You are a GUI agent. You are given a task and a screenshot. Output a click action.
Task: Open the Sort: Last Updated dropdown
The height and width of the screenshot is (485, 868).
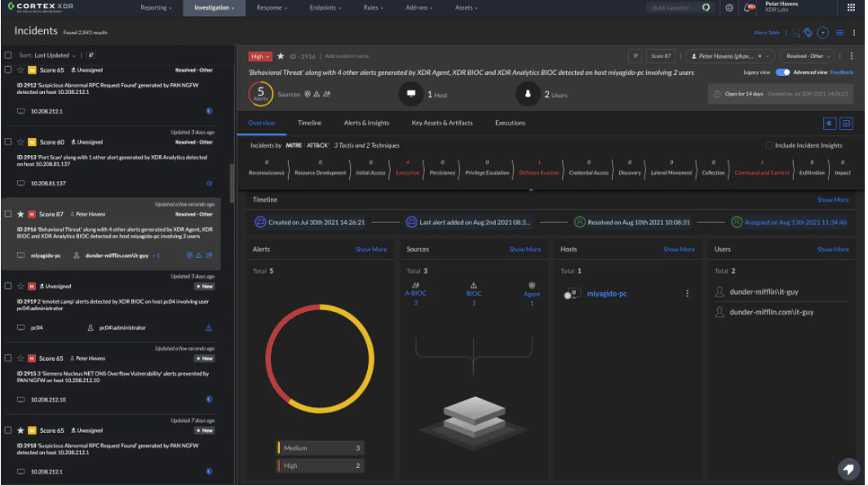47,56
